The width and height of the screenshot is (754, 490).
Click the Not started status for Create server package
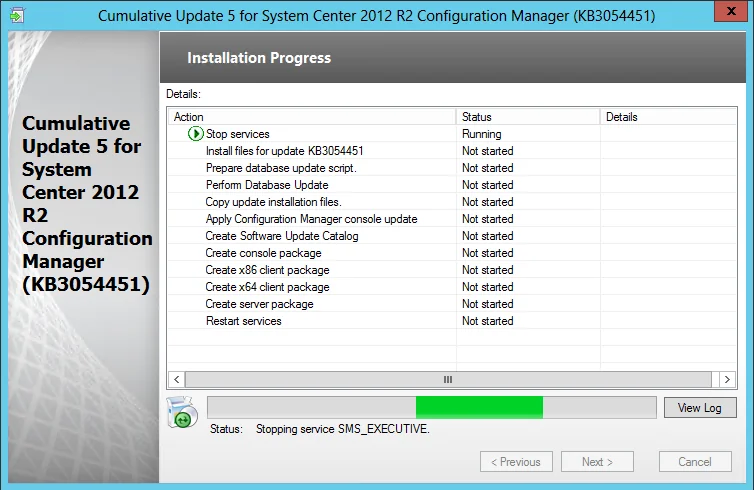[x=488, y=304]
